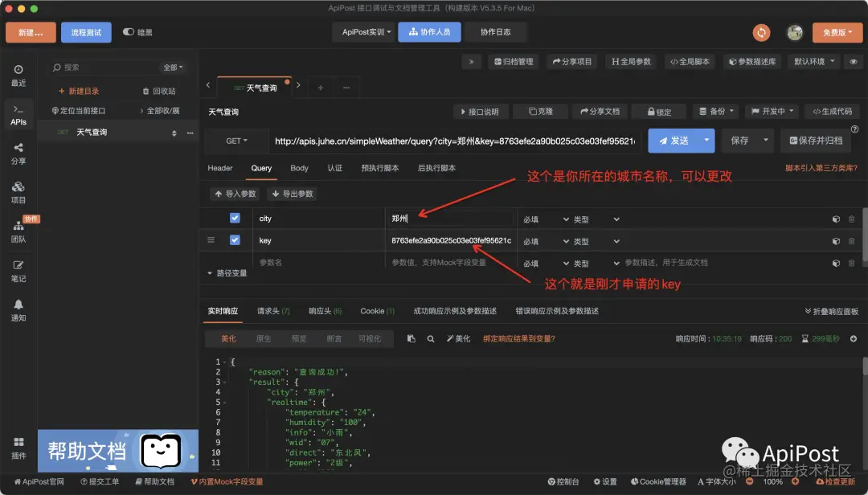Image resolution: width=868 pixels, height=495 pixels.
Task: Open the 通知 notifications bell icon
Action: coord(18,310)
